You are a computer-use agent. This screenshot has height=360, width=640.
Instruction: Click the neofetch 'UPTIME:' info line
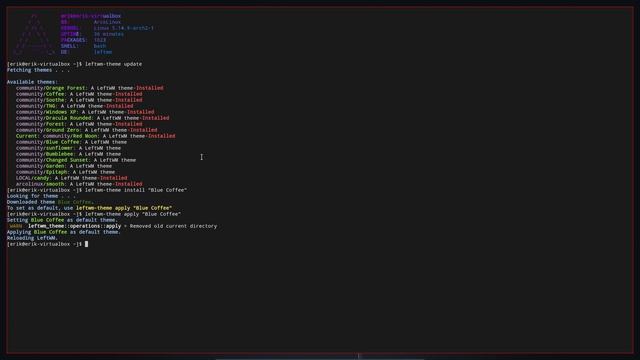tap(92, 34)
